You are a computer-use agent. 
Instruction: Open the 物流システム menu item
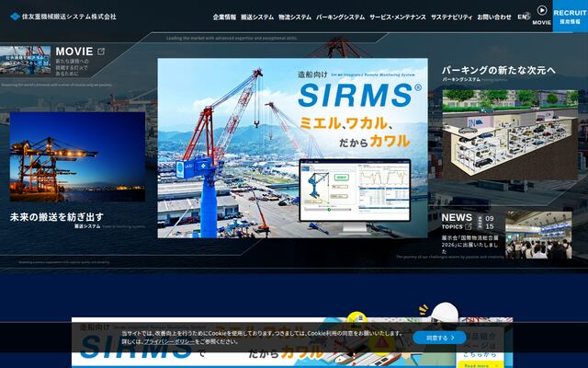(295, 17)
